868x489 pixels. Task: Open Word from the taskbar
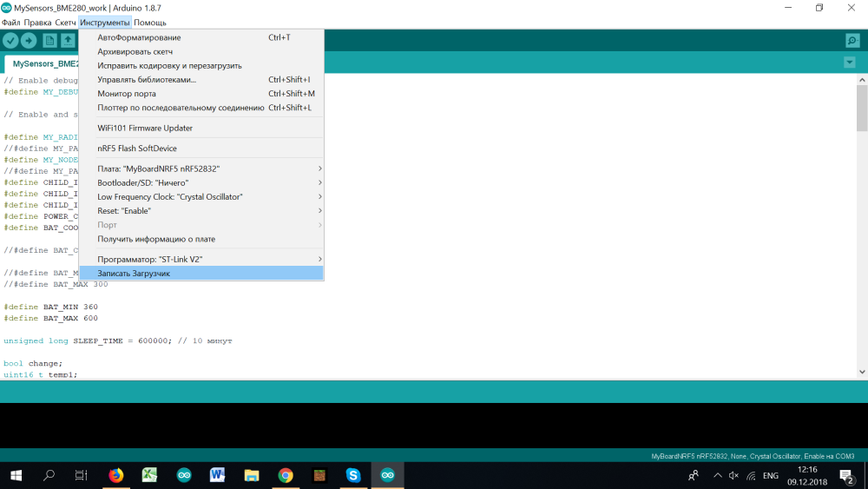click(x=218, y=475)
